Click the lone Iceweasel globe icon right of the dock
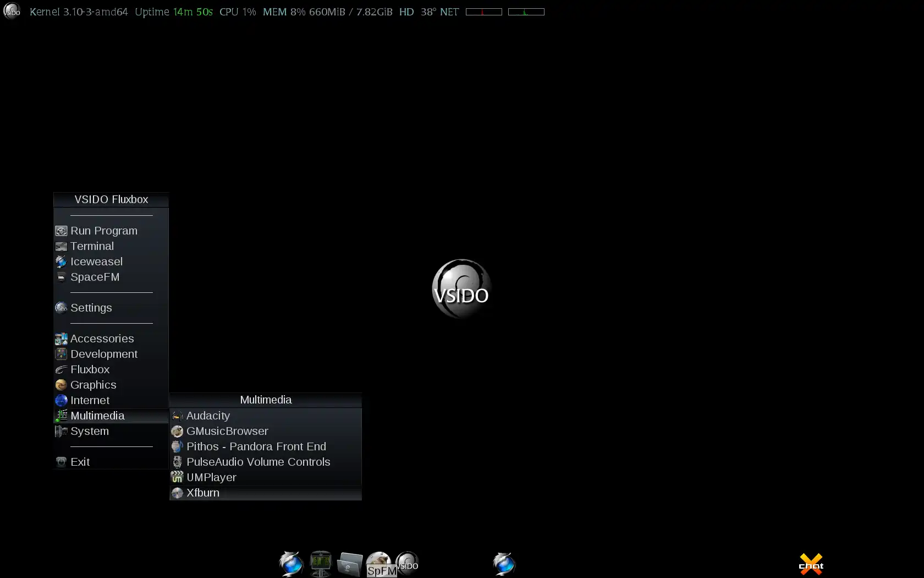 click(504, 564)
